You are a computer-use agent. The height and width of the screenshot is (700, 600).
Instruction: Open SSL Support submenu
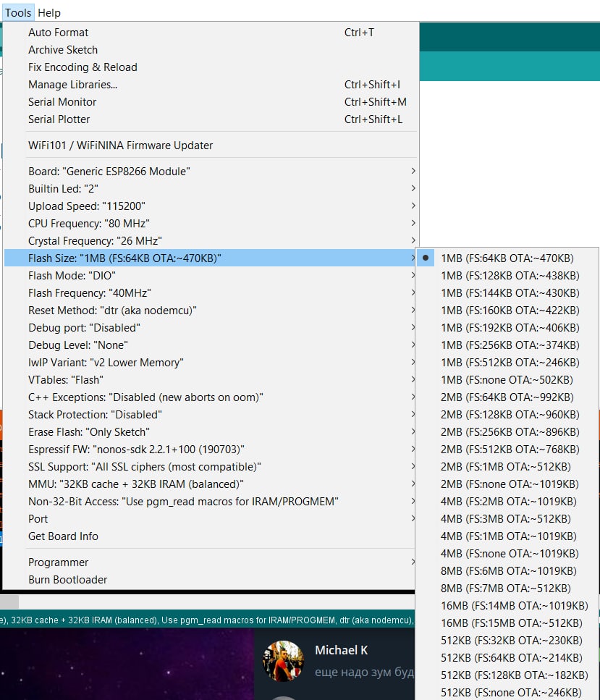[x=210, y=467]
